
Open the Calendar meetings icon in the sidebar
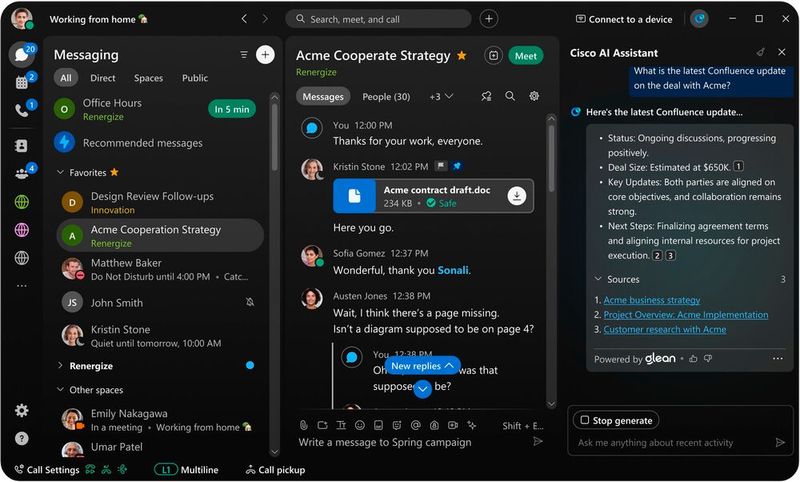(x=21, y=82)
